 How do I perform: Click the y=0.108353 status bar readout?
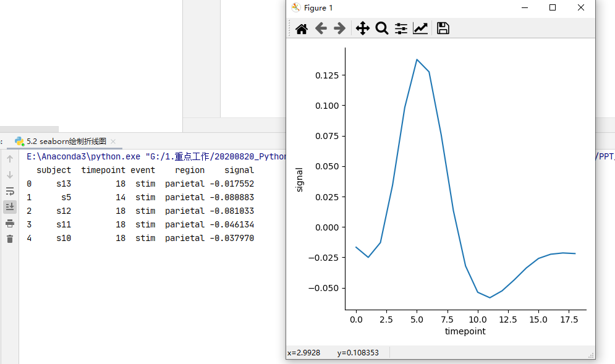click(358, 353)
